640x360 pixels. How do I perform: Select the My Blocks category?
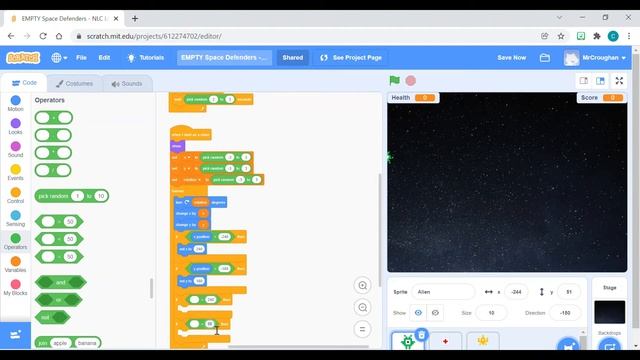16,287
